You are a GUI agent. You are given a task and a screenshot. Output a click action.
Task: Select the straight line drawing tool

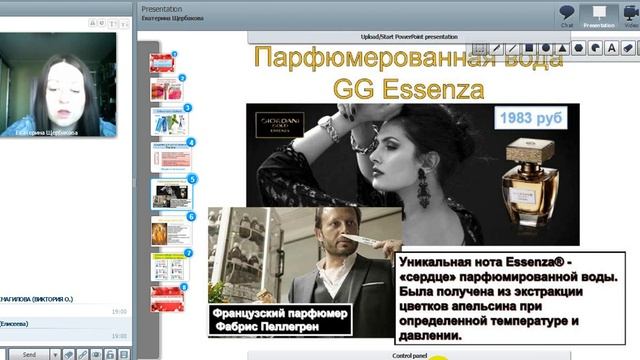[x=512, y=49]
